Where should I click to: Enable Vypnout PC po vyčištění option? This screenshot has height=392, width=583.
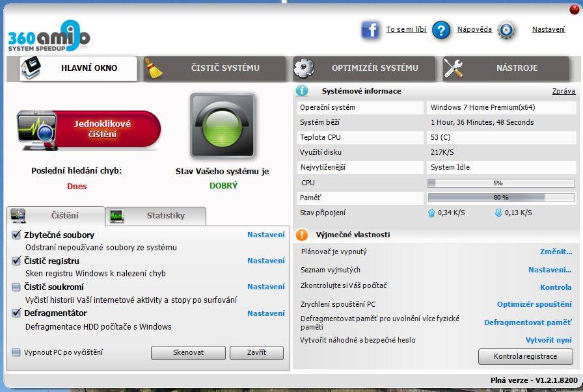(16, 352)
